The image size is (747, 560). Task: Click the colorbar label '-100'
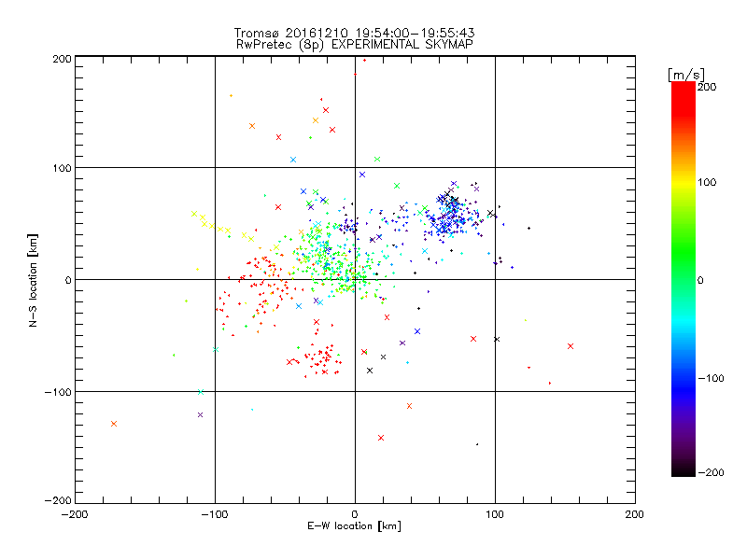(711, 378)
